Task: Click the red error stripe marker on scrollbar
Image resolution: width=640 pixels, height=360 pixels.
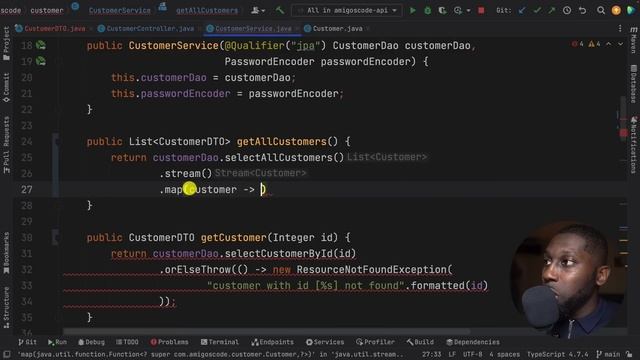Action: (x=624, y=133)
